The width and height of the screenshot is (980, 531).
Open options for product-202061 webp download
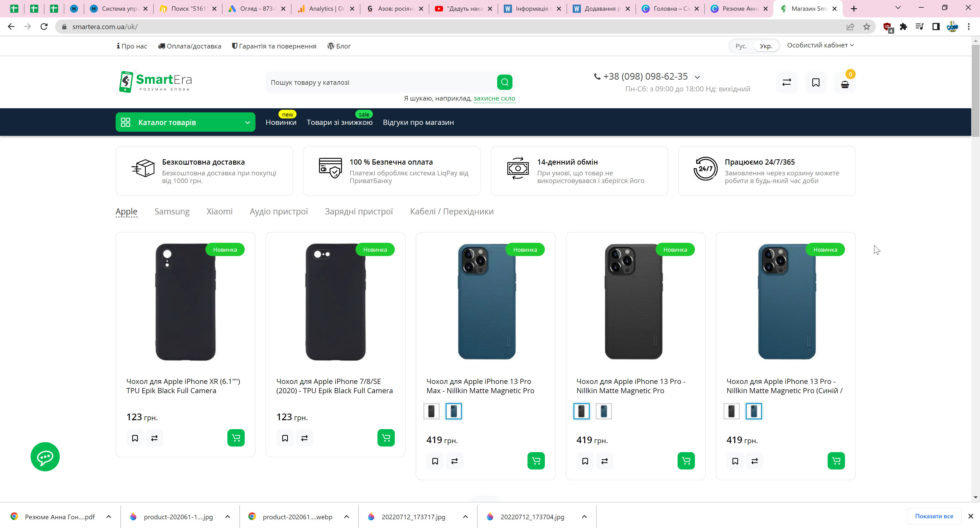(x=346, y=516)
